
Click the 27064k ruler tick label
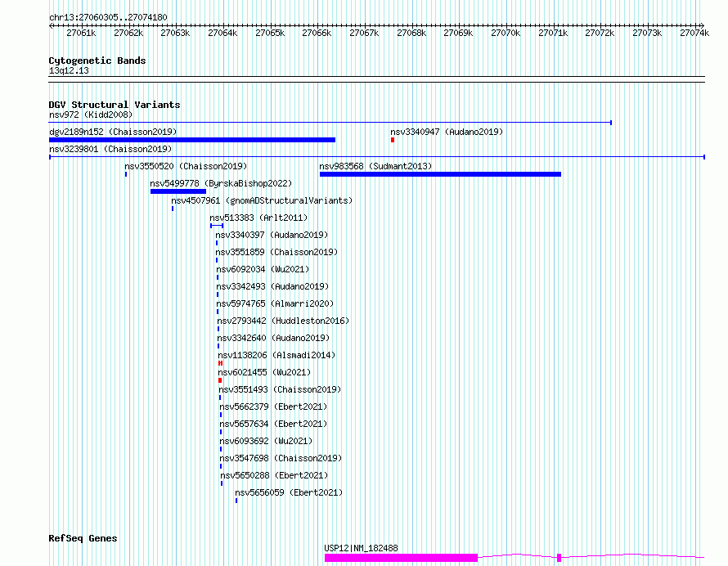pyautogui.click(x=222, y=33)
